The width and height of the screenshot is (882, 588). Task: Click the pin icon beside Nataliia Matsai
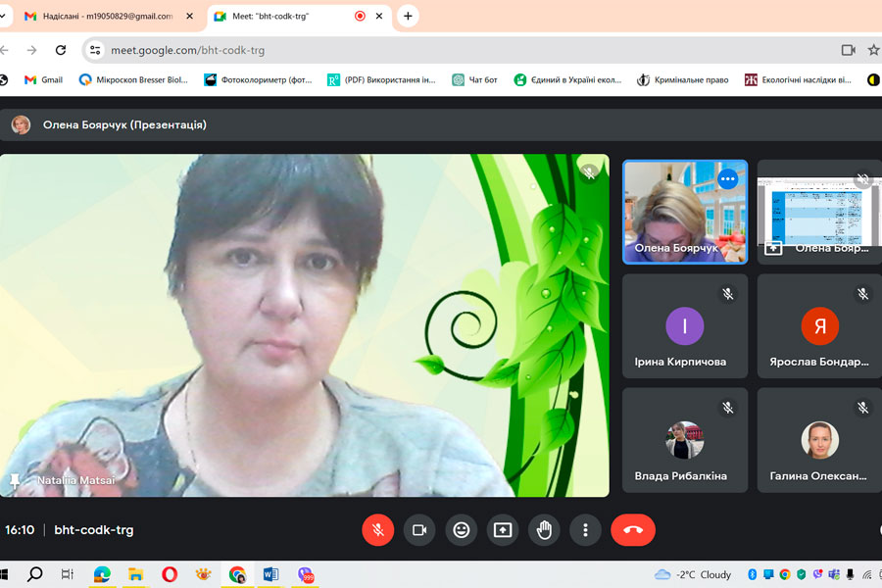pos(15,480)
